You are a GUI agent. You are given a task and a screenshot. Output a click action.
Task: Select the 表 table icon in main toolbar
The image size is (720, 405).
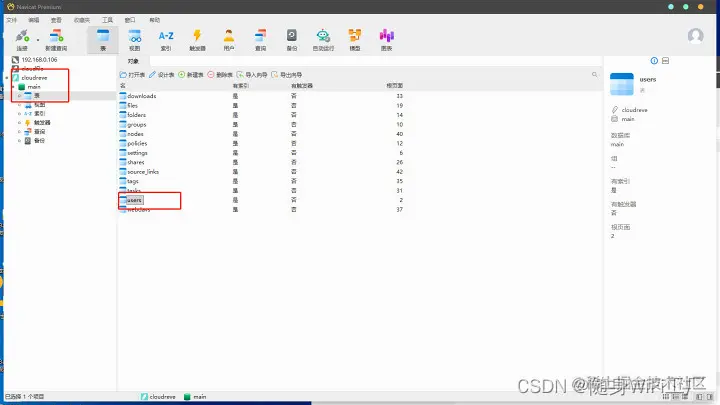[103, 40]
